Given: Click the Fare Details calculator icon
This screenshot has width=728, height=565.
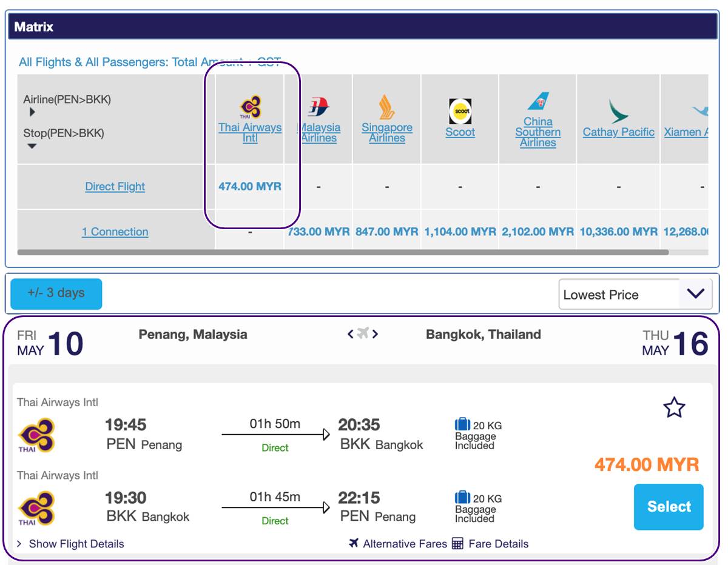Looking at the screenshot, I should (x=457, y=543).
